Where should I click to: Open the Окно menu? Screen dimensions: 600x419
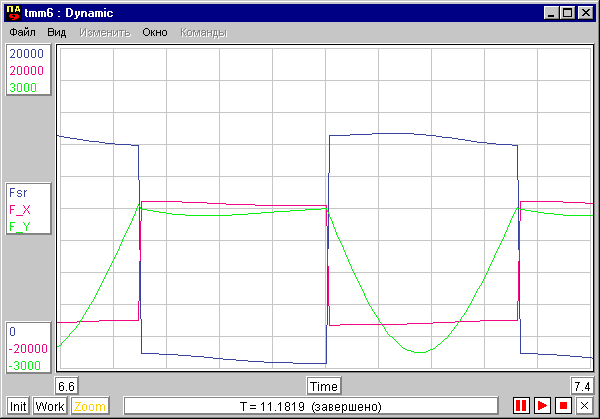pyautogui.click(x=155, y=32)
